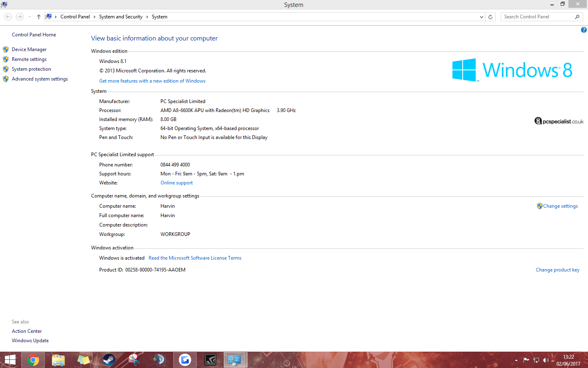Expand the chevron after System and Security
The height and width of the screenshot is (368, 588).
147,17
